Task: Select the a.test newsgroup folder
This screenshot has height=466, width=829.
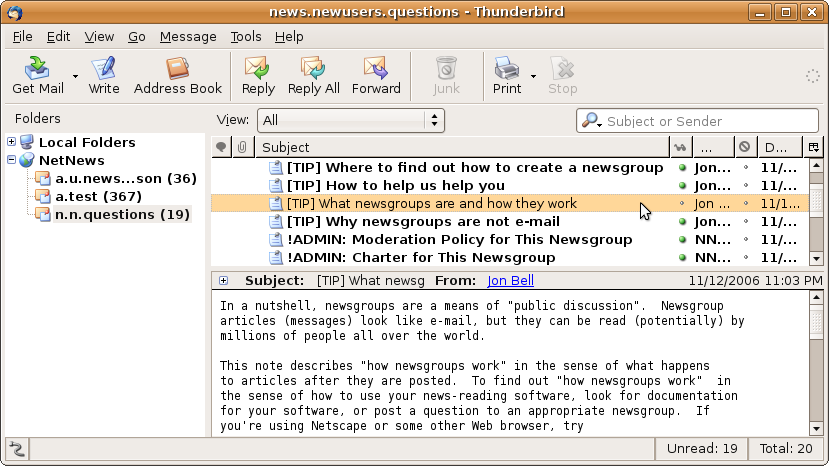Action: click(98, 196)
